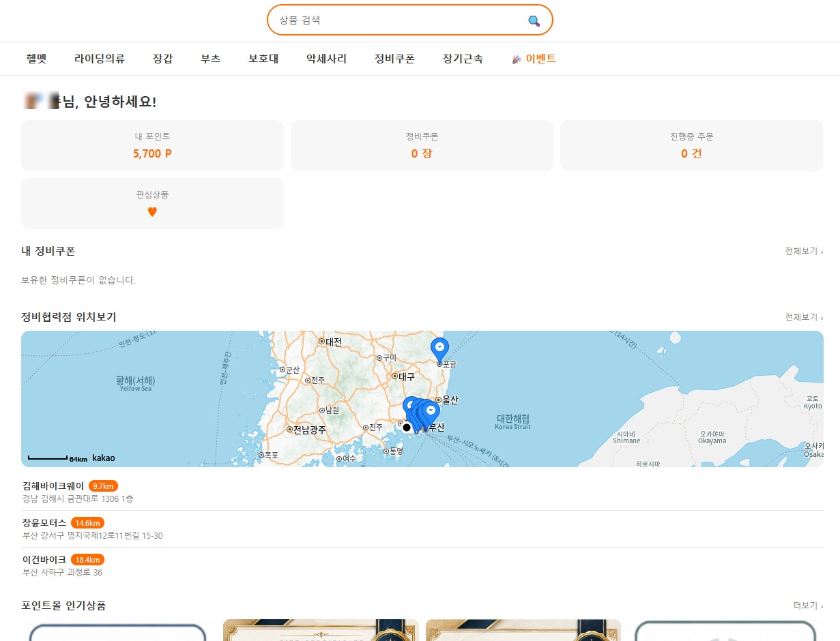Open the 이벤트 menu item

[x=534, y=59]
